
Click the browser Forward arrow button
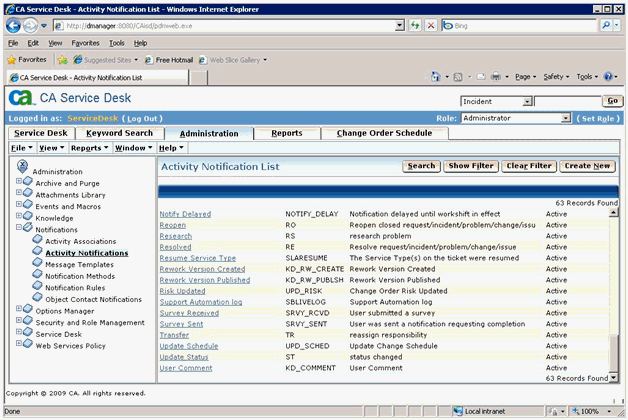pyautogui.click(x=30, y=26)
